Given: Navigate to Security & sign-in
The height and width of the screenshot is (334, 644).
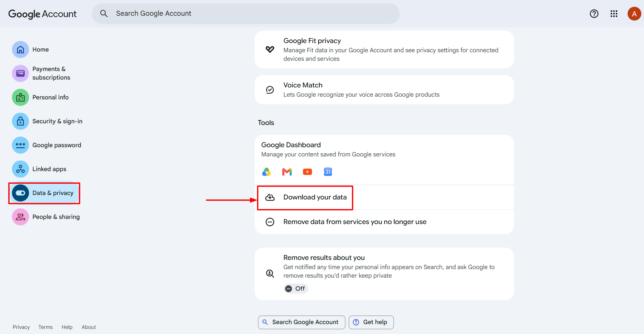Looking at the screenshot, I should tap(57, 121).
